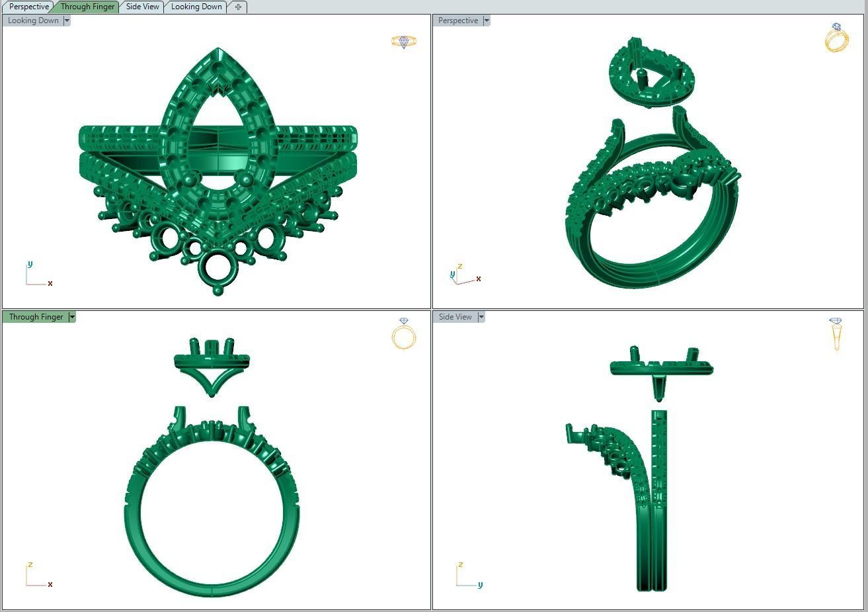
Task: Click the ring orientation icon in Side View viewport
Action: (x=836, y=334)
